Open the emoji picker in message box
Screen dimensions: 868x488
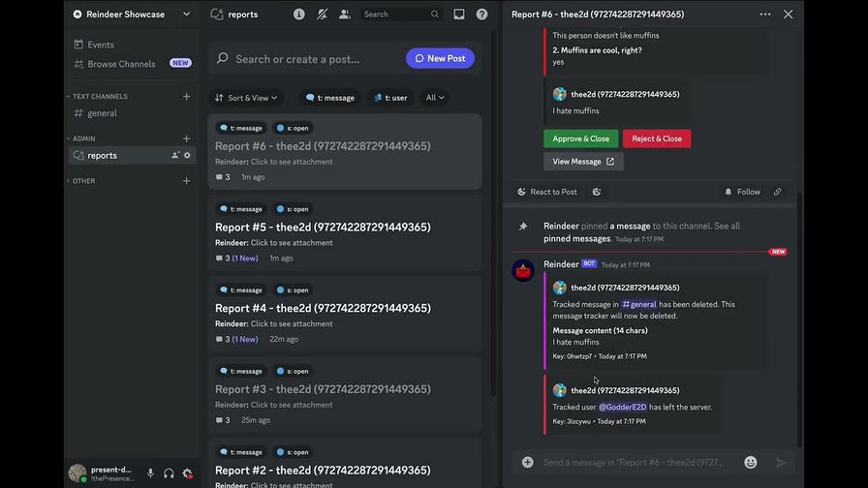pyautogui.click(x=751, y=463)
